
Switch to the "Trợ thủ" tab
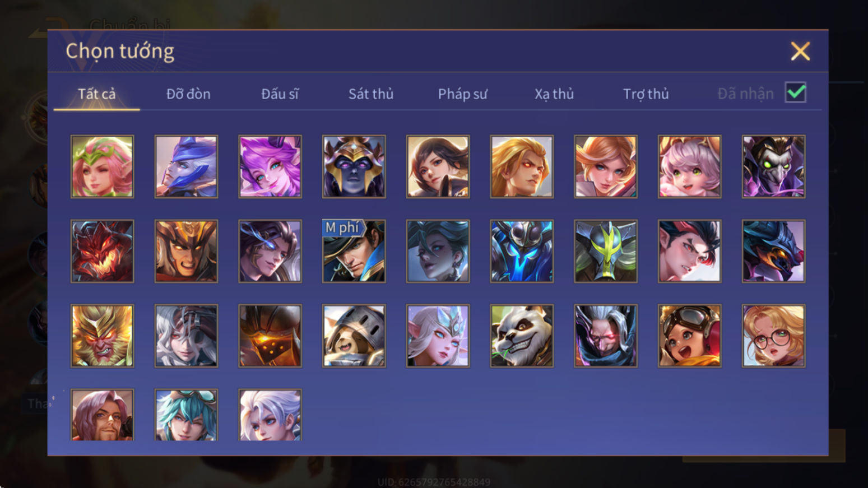click(646, 94)
